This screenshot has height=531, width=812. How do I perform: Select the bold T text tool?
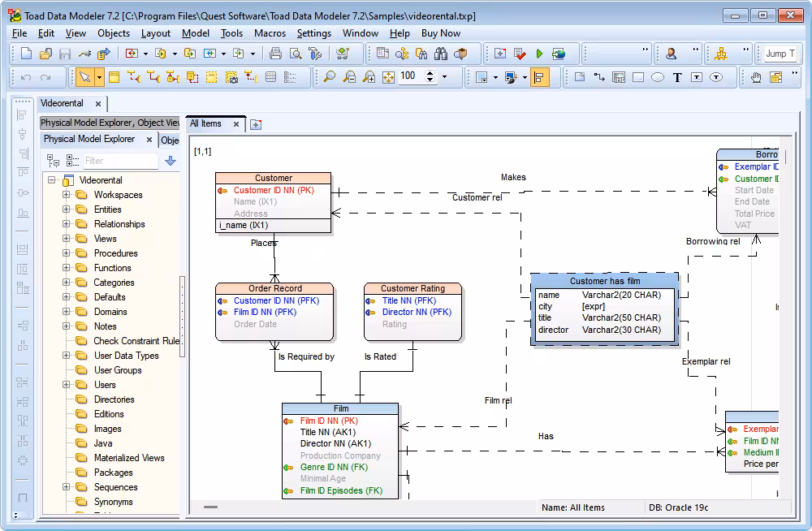[x=677, y=78]
